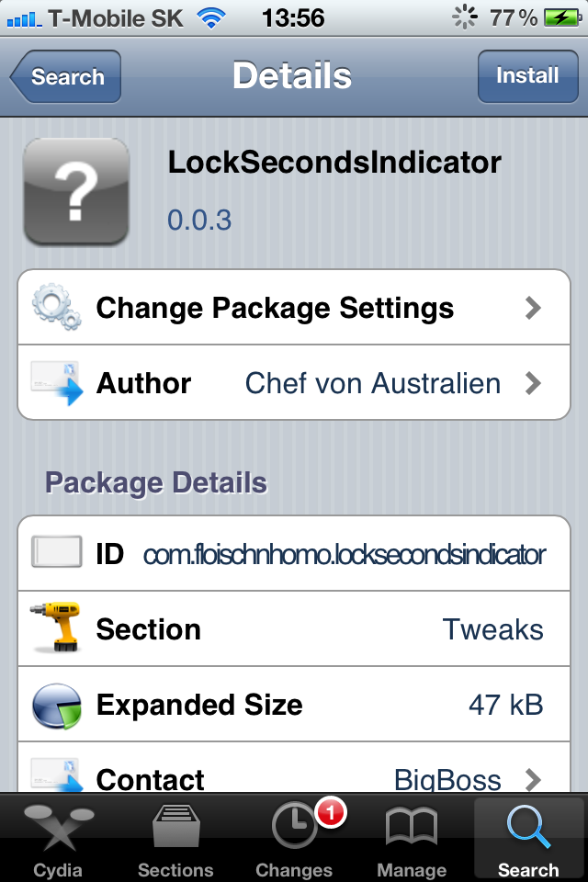Image resolution: width=588 pixels, height=882 pixels.
Task: Open the Sections tab
Action: 176,838
